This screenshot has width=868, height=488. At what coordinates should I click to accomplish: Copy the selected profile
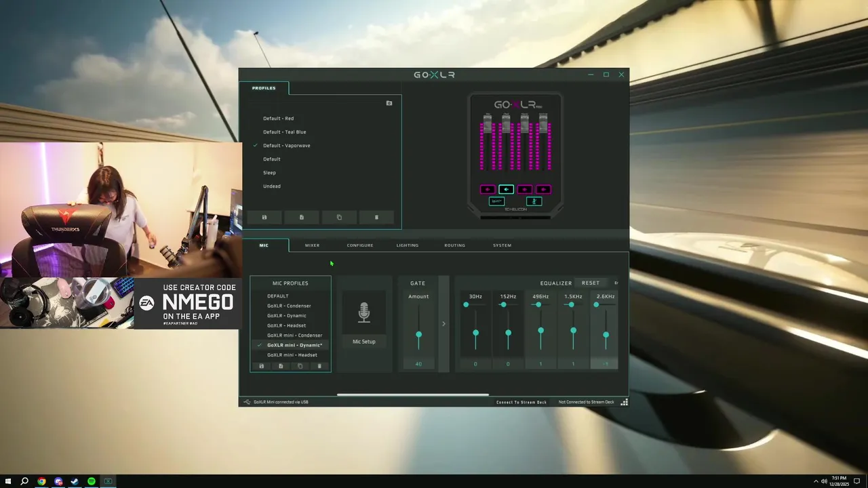339,218
